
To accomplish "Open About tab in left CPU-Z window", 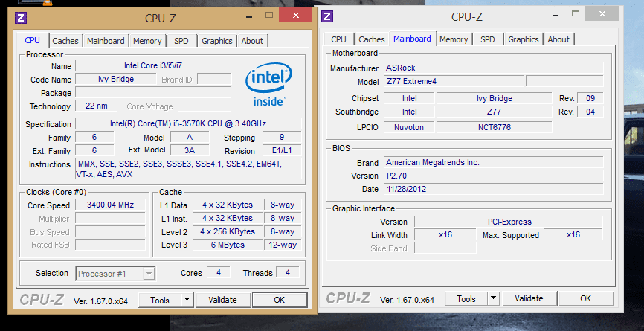I will coord(252,41).
